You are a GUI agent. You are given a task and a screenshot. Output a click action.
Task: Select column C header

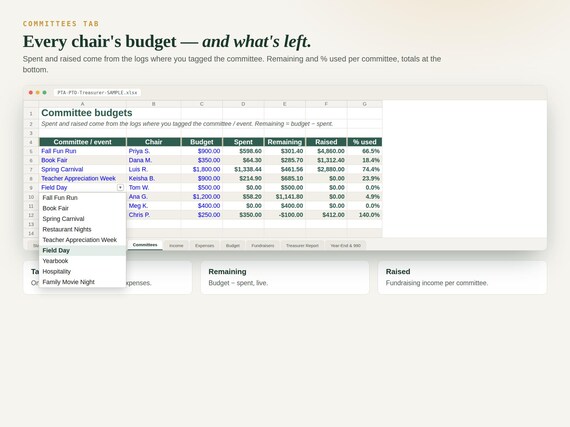[x=202, y=104]
